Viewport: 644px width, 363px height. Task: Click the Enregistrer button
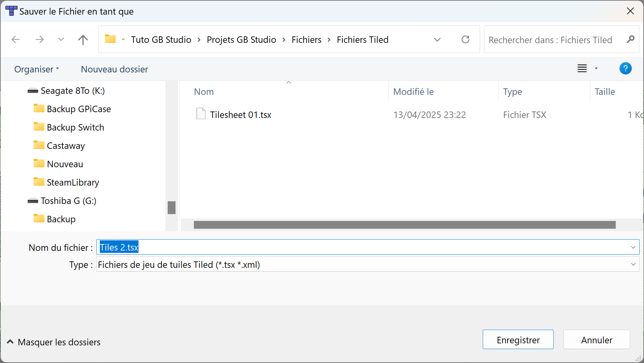pyautogui.click(x=518, y=340)
